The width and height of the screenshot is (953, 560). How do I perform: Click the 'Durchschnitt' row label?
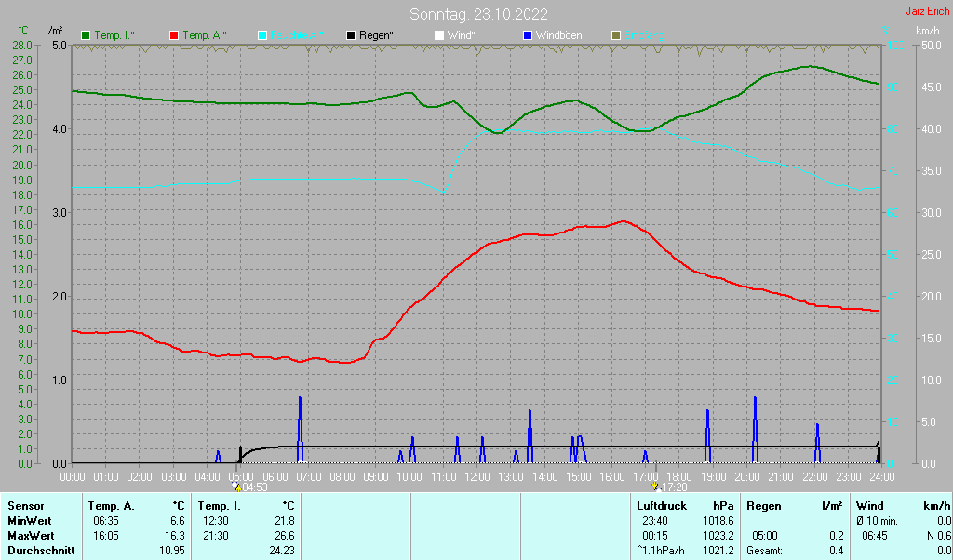41,551
